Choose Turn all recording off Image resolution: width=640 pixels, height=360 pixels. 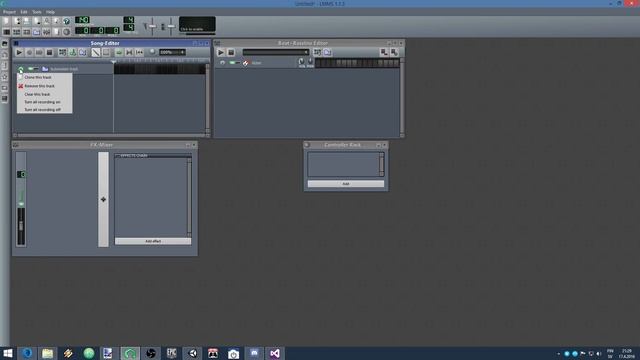44,109
